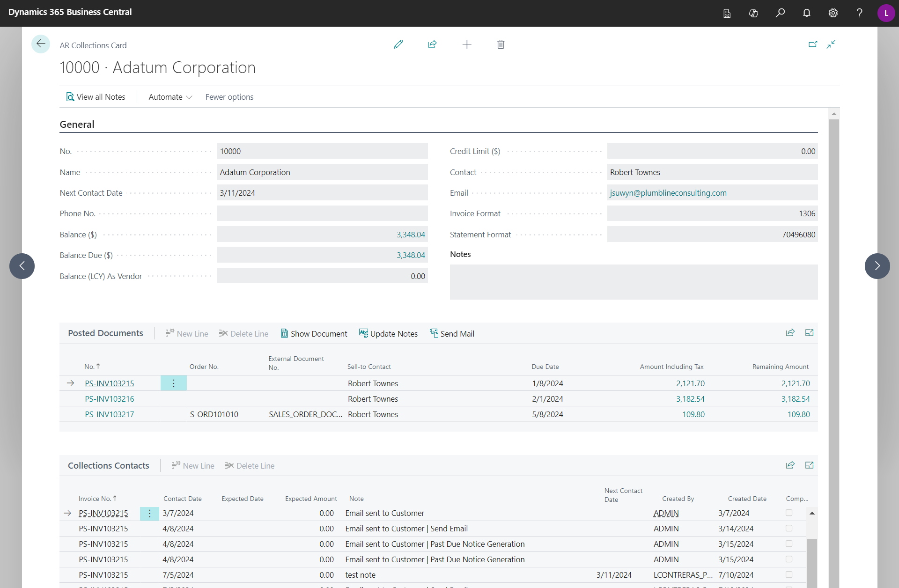Expand the three-dot menu on PS-INV103215
Screen dimensions: 899x588
[x=173, y=383]
